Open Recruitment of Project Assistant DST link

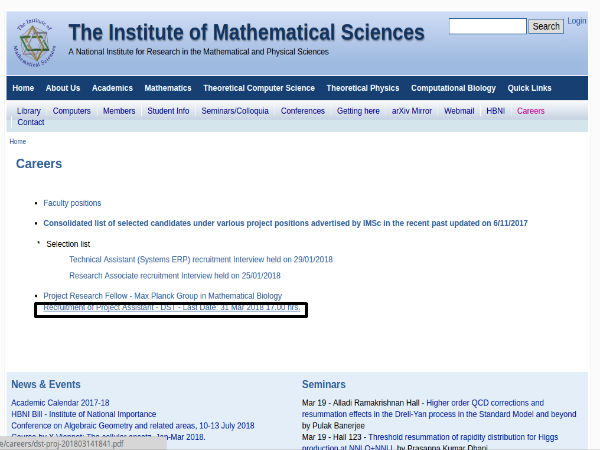tap(171, 307)
